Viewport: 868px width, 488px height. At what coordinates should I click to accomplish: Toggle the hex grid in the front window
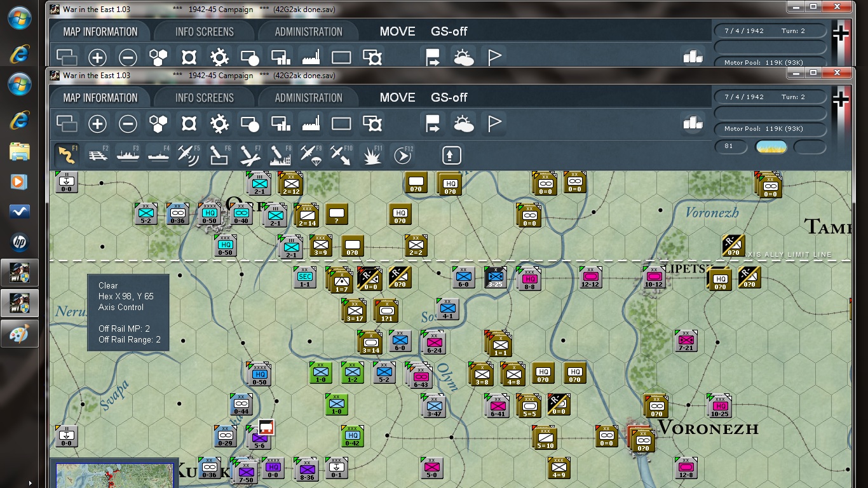(x=158, y=123)
